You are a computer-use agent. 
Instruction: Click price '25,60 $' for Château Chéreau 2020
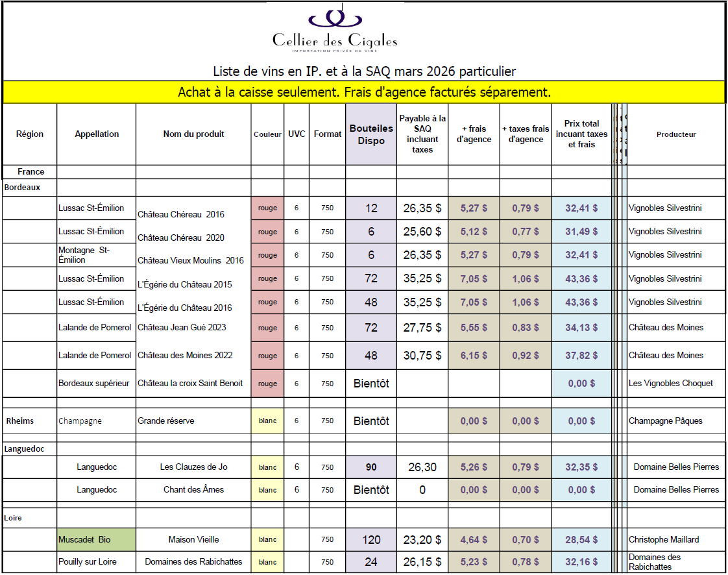point(422,231)
